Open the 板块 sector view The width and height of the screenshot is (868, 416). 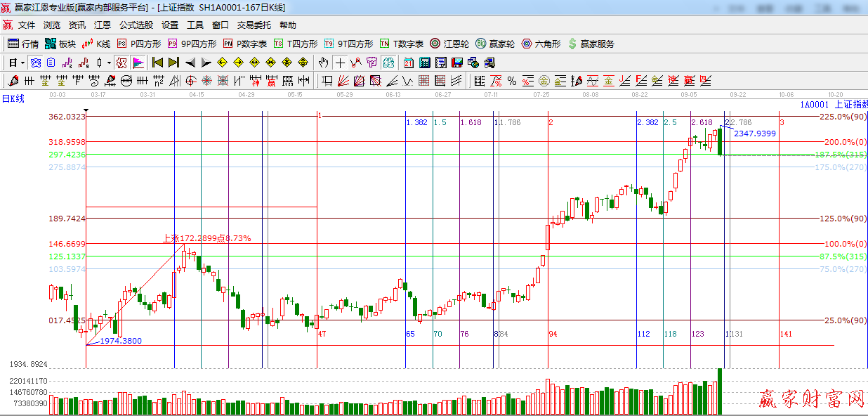pyautogui.click(x=60, y=44)
